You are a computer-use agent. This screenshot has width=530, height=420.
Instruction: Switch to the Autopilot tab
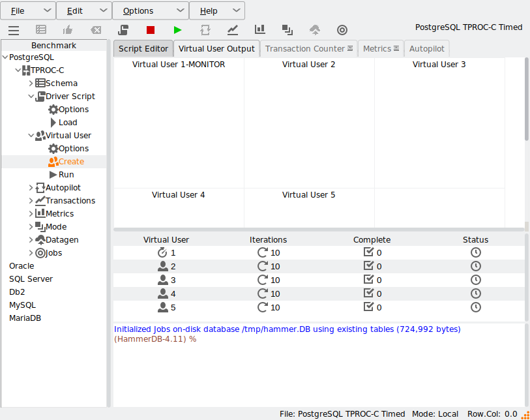pos(427,49)
